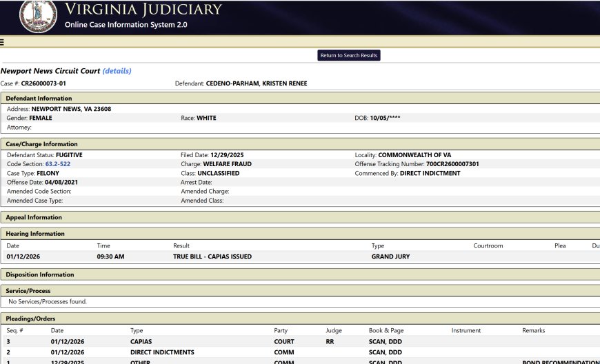
Task: Click the Seq. # column header
Action: (x=16, y=330)
